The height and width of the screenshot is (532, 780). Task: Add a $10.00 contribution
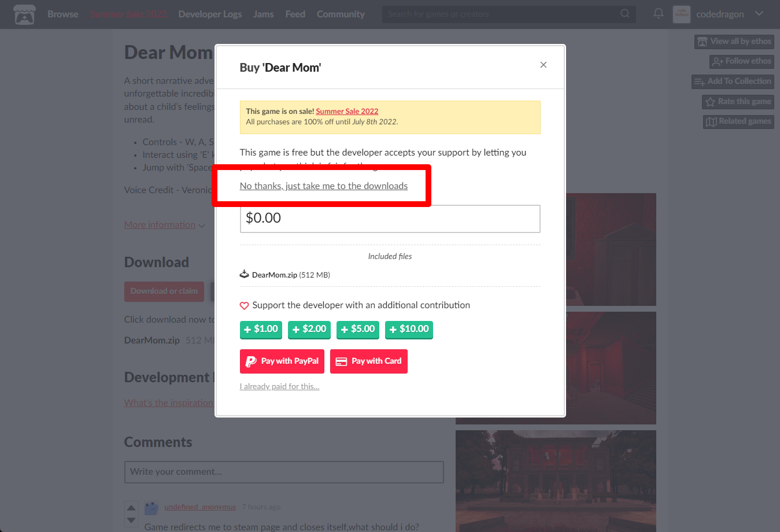click(x=409, y=330)
